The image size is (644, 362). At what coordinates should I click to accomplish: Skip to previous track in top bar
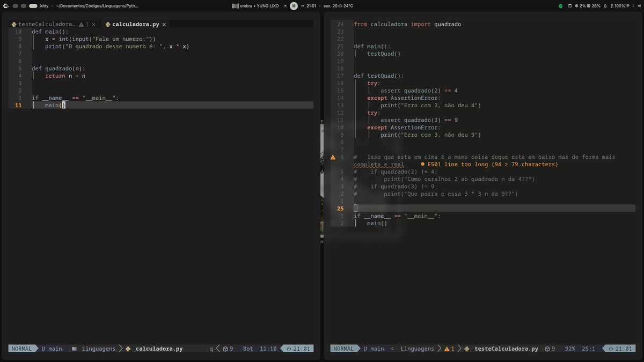[285, 5]
